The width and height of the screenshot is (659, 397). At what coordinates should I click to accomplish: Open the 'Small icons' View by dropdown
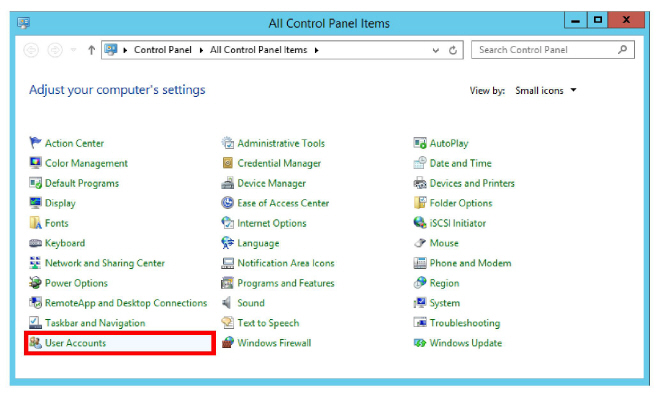point(546,90)
